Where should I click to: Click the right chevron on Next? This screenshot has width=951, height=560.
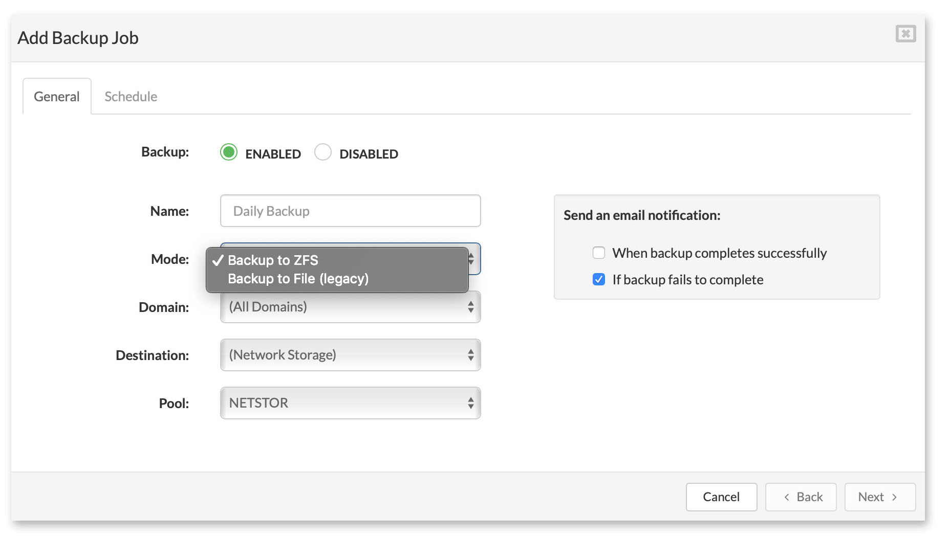[894, 497]
